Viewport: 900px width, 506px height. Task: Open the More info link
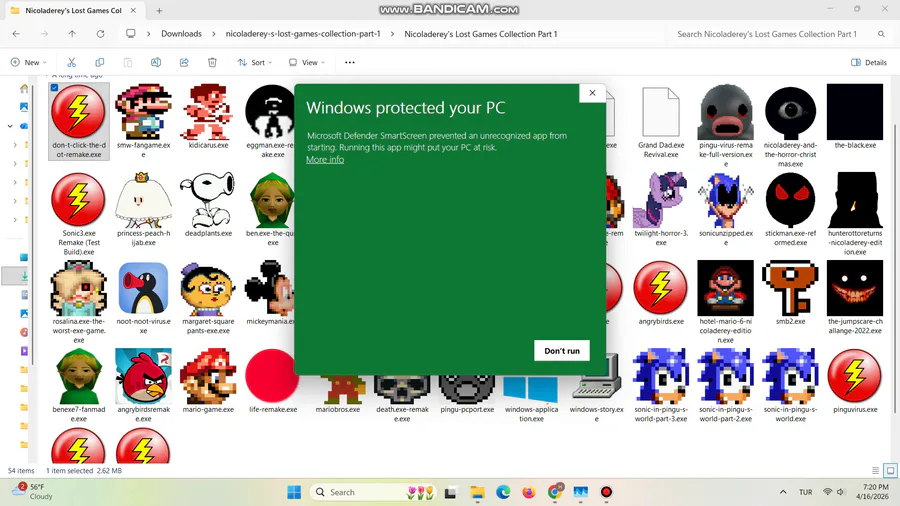click(325, 159)
